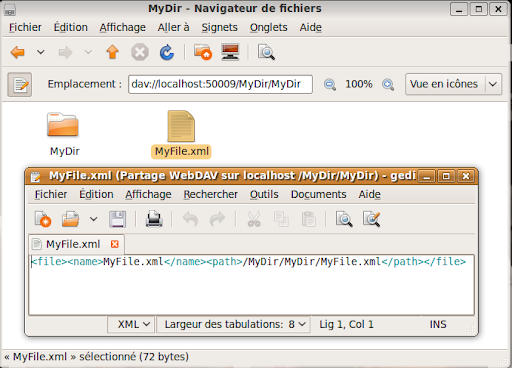Screen dimensions: 512x368
Task: Go up to parent folder icon
Action: point(112,52)
